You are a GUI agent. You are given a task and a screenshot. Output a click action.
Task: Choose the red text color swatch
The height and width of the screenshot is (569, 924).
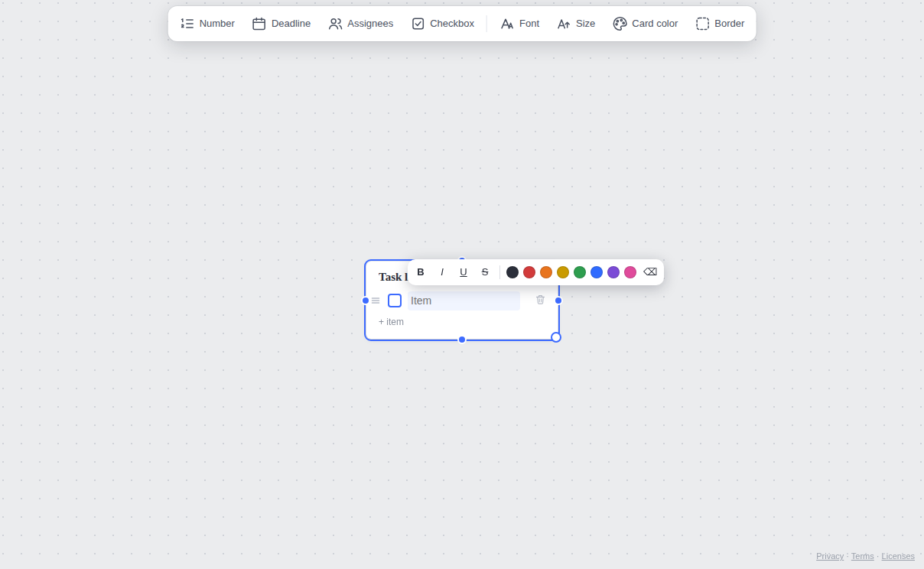529,272
